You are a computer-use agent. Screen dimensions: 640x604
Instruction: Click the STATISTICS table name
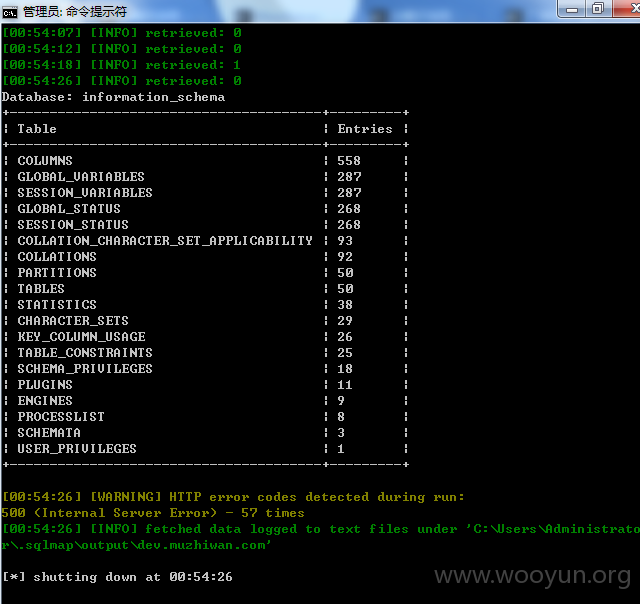(x=57, y=304)
